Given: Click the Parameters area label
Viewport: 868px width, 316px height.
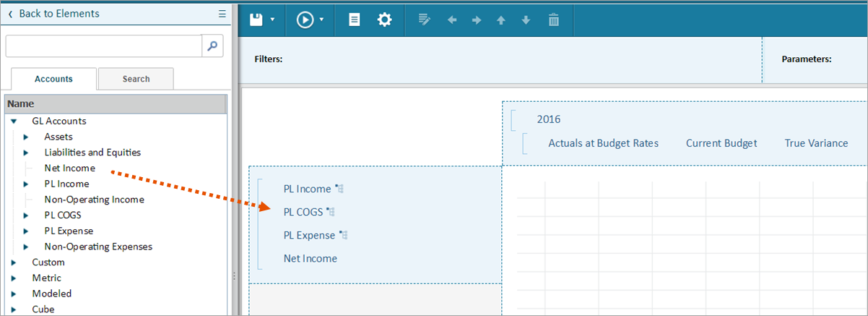Looking at the screenshot, I should 807,59.
